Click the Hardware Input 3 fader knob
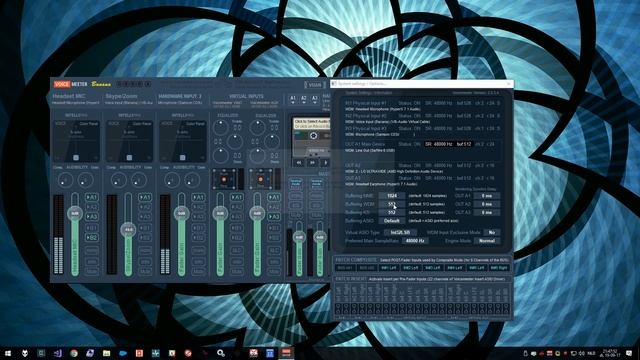640x360 pixels. (181, 213)
